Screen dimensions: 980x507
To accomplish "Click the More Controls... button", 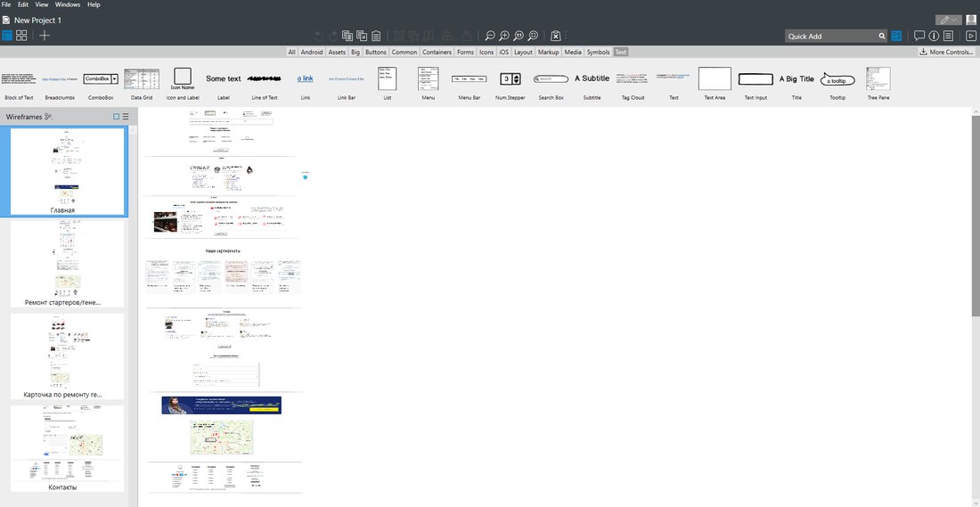I will click(947, 52).
